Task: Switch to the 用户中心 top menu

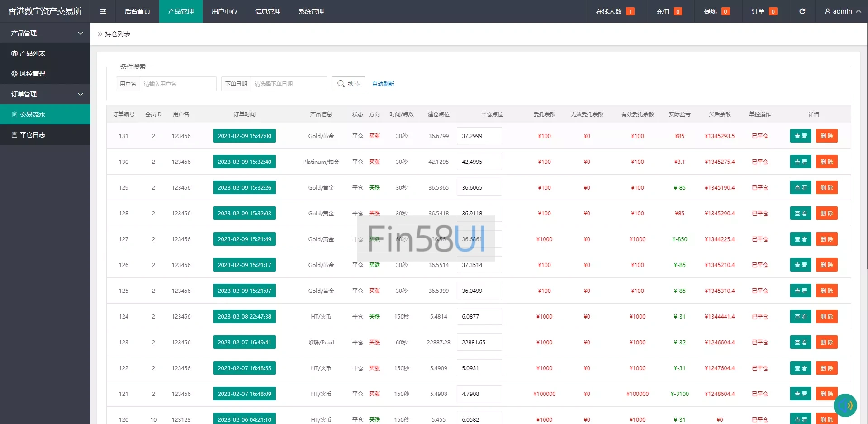Action: click(x=224, y=11)
